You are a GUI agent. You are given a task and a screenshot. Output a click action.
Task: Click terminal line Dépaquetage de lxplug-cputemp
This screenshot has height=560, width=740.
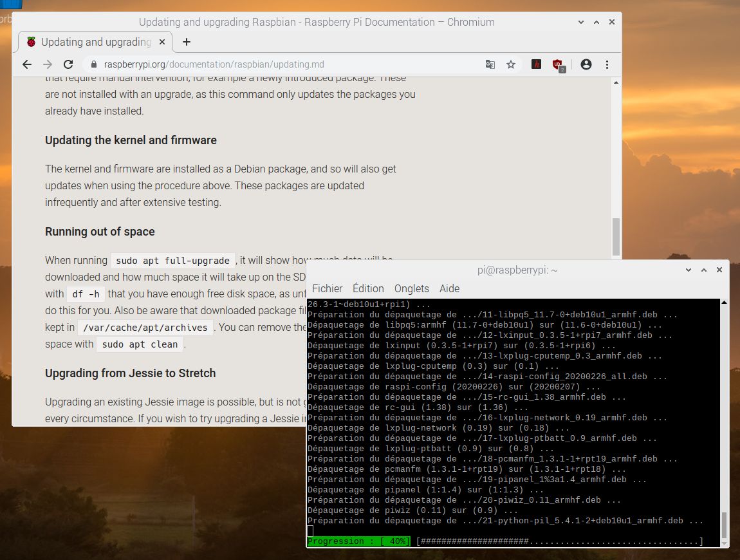(x=433, y=366)
